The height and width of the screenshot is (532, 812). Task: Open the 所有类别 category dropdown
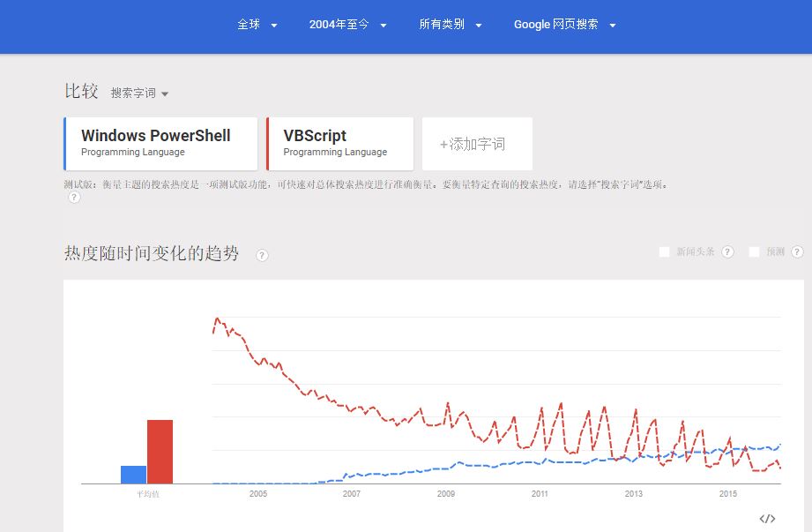tap(450, 25)
